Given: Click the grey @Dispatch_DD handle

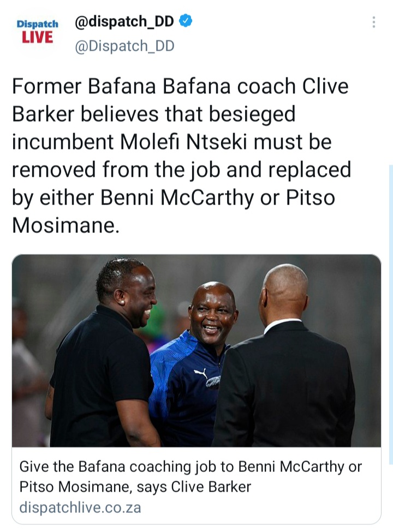Looking at the screenshot, I should [124, 47].
